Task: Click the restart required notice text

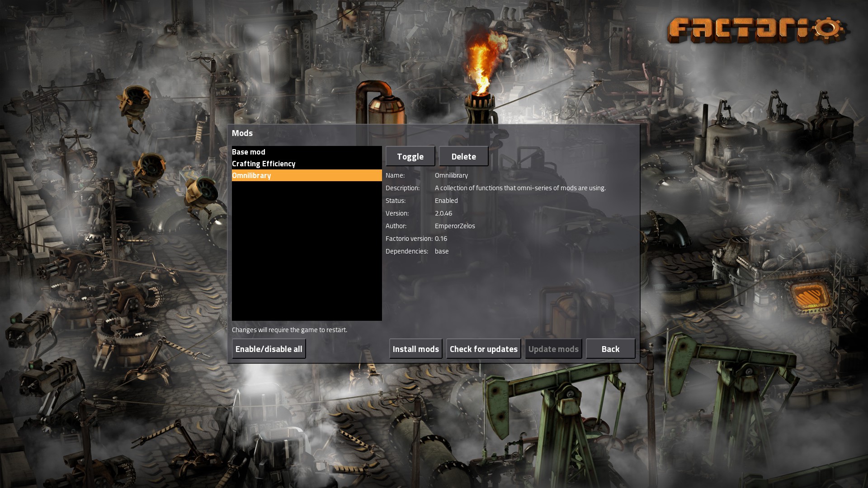Action: 289,330
